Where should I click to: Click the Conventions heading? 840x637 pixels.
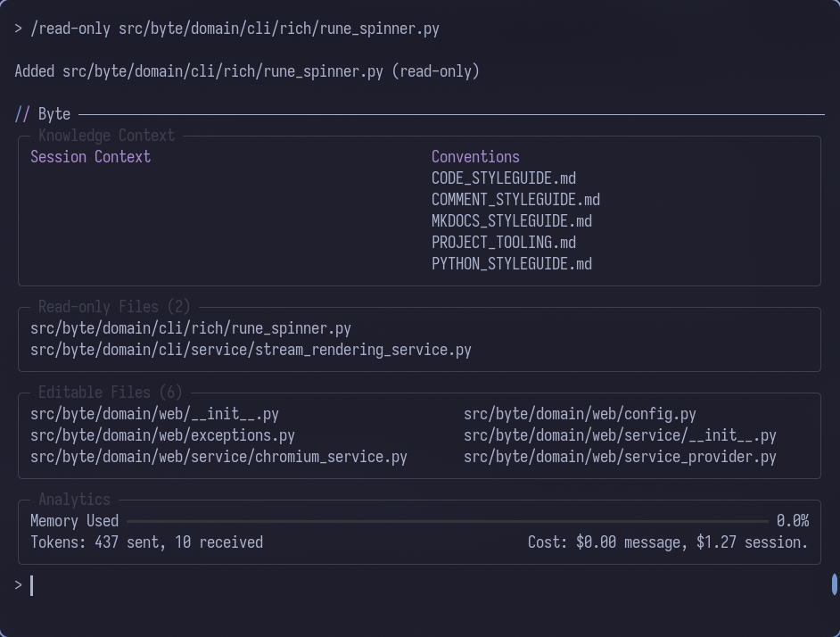tap(475, 157)
